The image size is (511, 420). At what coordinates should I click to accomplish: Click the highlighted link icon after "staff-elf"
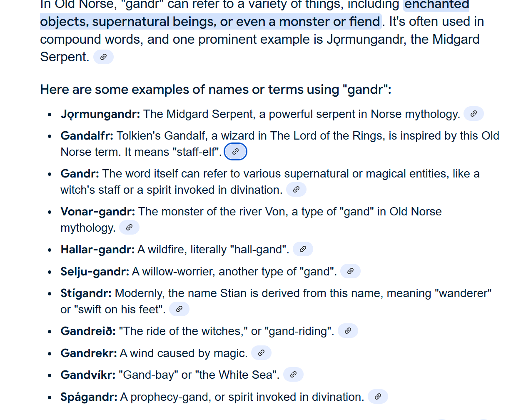[235, 152]
